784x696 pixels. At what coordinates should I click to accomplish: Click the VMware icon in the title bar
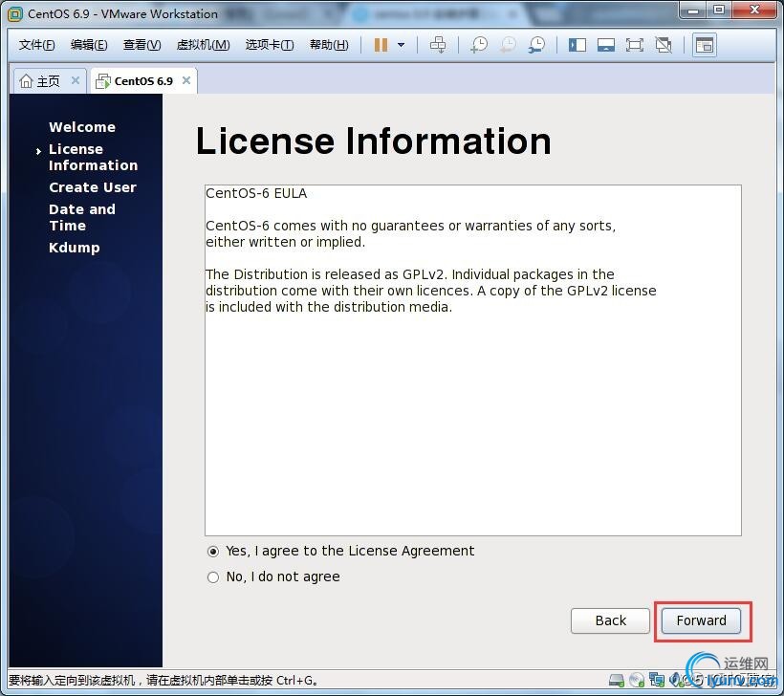pyautogui.click(x=15, y=14)
